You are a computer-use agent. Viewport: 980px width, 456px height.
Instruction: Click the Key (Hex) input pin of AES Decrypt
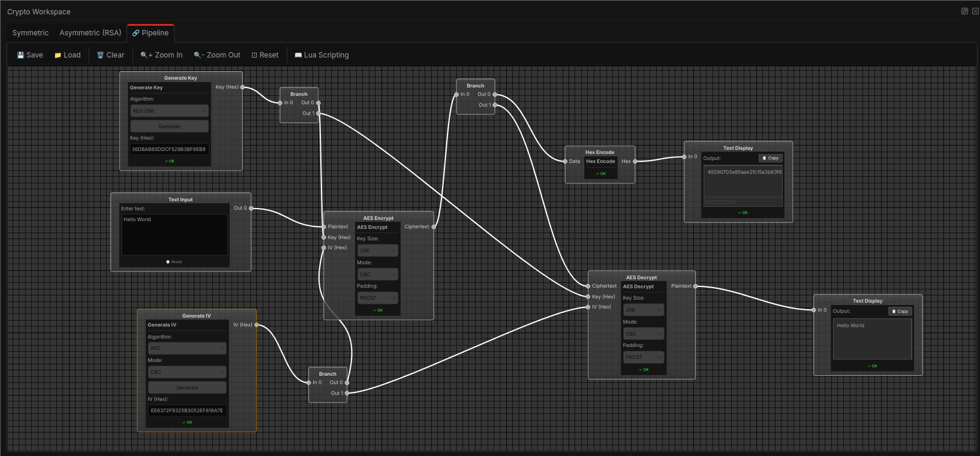(588, 297)
